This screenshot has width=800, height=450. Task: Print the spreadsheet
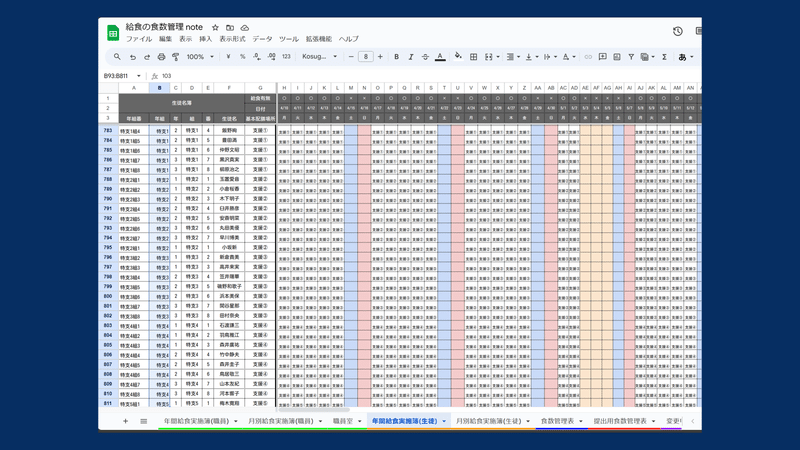tap(161, 57)
